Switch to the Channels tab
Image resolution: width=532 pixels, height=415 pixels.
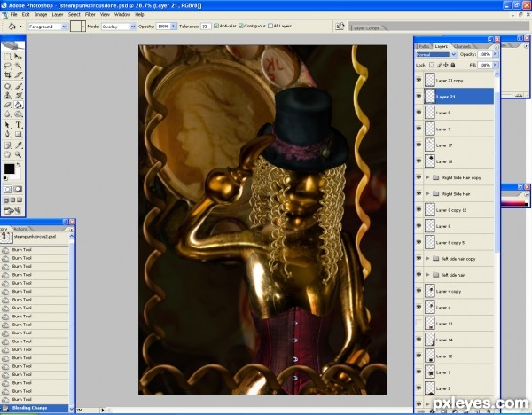[462, 46]
